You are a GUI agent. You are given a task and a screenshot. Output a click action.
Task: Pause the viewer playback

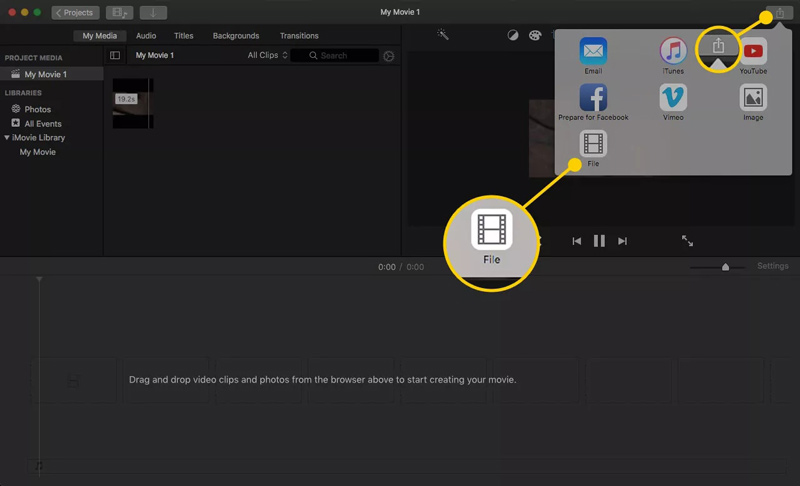[x=599, y=241]
